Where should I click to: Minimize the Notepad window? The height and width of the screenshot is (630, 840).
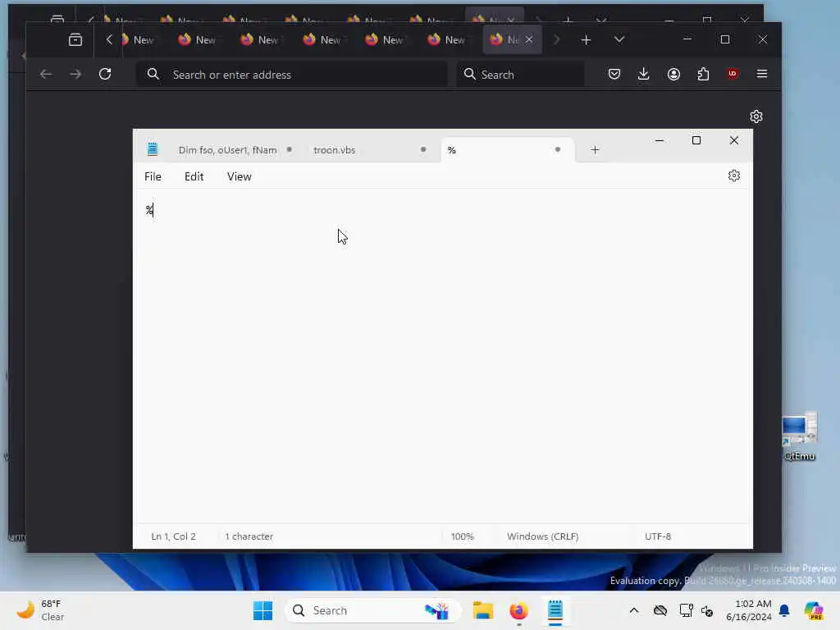pyautogui.click(x=660, y=140)
